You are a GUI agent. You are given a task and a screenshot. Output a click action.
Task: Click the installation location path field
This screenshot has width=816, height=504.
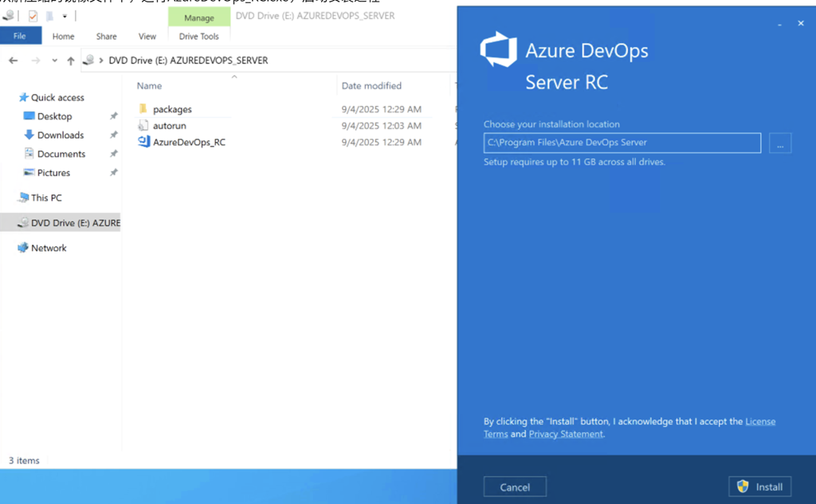pyautogui.click(x=622, y=143)
